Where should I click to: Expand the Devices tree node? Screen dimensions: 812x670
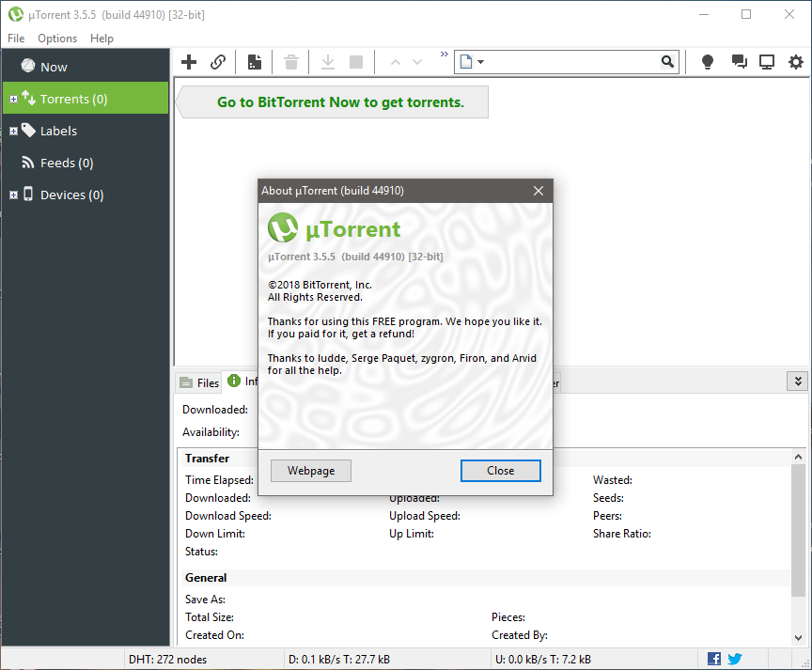(x=13, y=195)
